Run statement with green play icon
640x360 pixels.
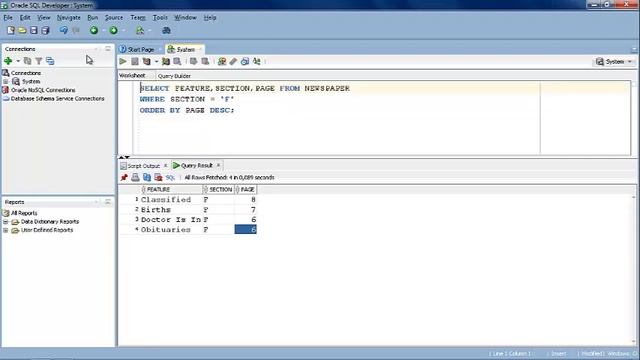point(123,62)
